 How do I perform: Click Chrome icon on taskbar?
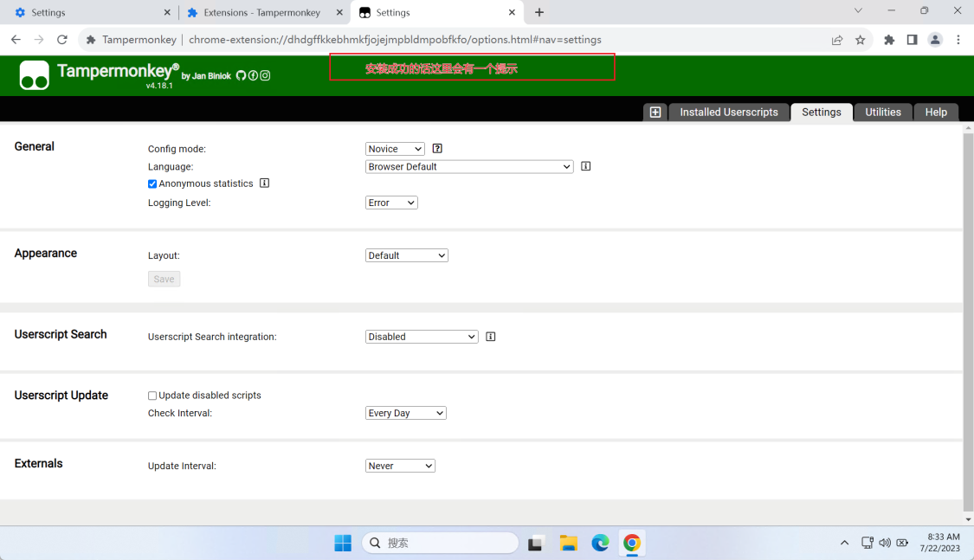click(632, 544)
